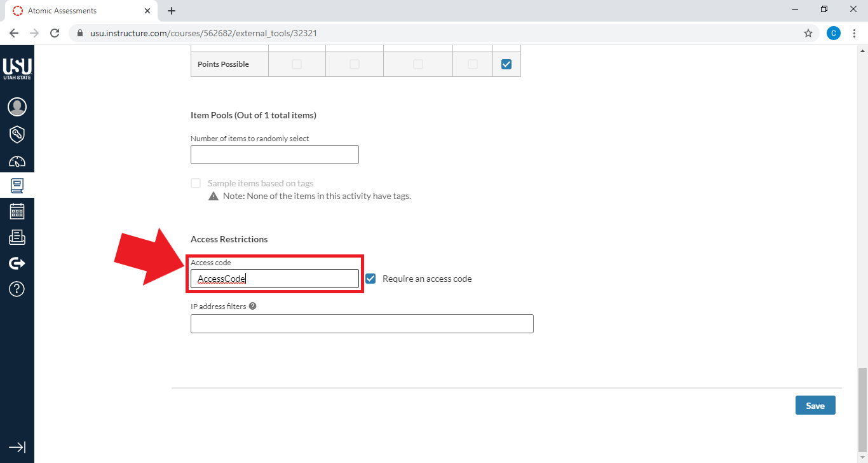868x463 pixels.
Task: Open the Help question mark icon
Action: 17,289
